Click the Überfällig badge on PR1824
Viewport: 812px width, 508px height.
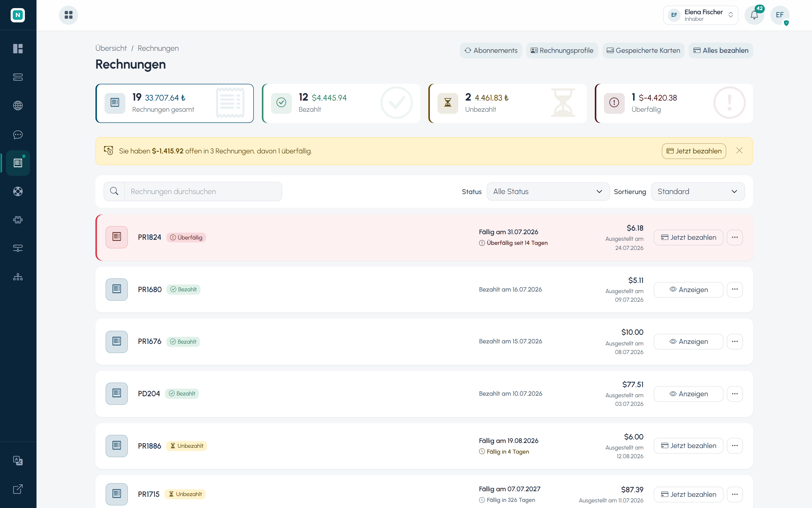tap(186, 237)
